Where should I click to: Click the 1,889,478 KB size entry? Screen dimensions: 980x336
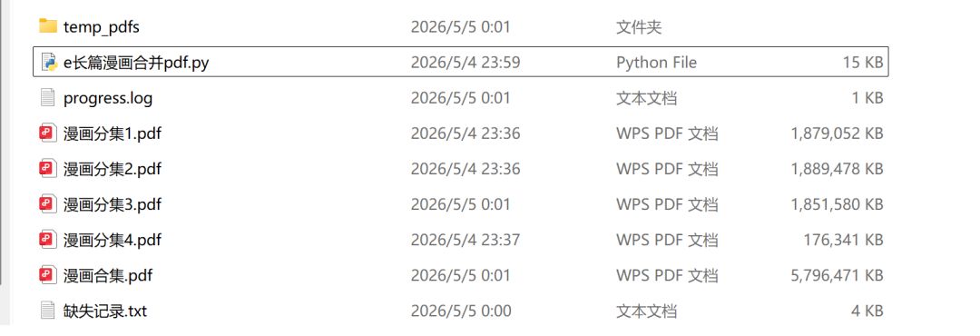[x=837, y=169]
